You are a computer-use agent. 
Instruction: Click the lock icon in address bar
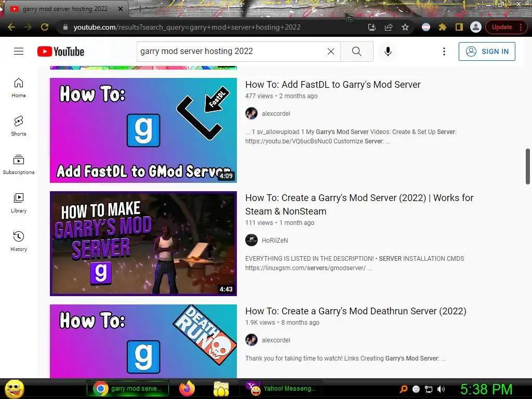click(65, 27)
